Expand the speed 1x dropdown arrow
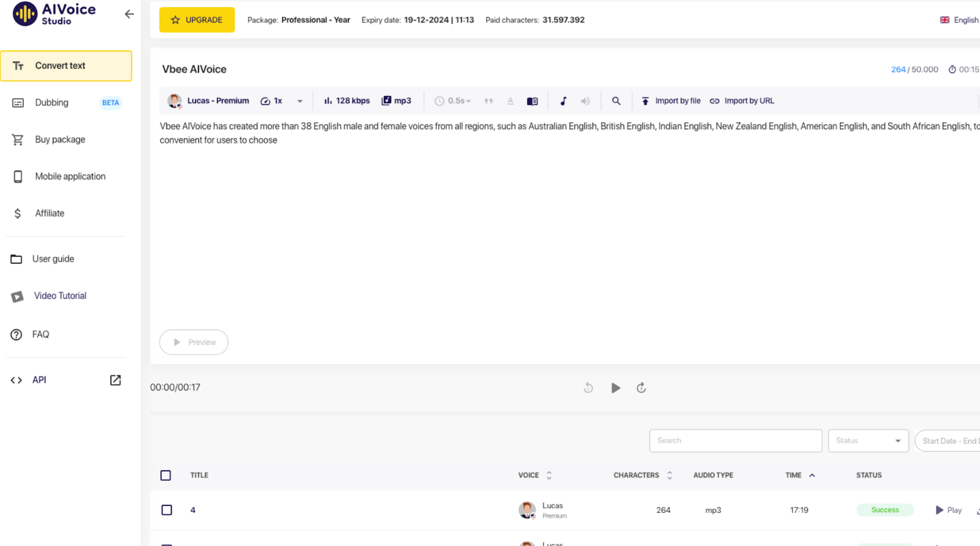 tap(300, 101)
